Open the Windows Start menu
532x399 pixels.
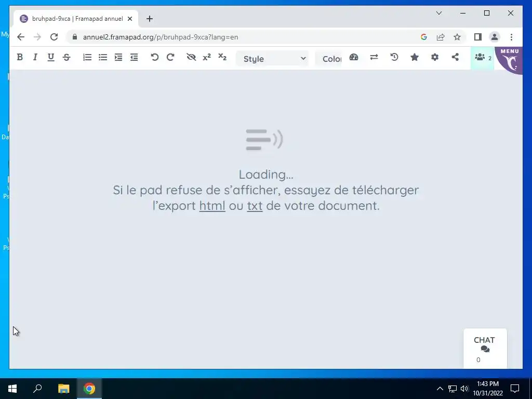click(x=12, y=389)
